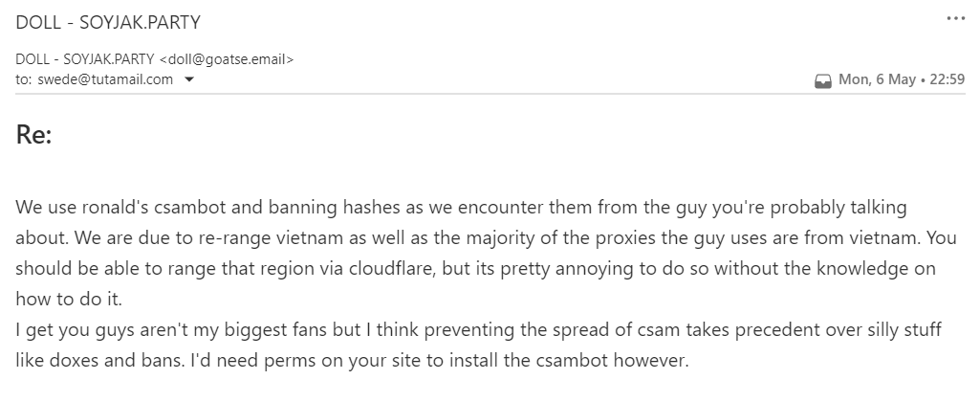
Task: Click line starting "I get you guys"
Action: coord(478,330)
